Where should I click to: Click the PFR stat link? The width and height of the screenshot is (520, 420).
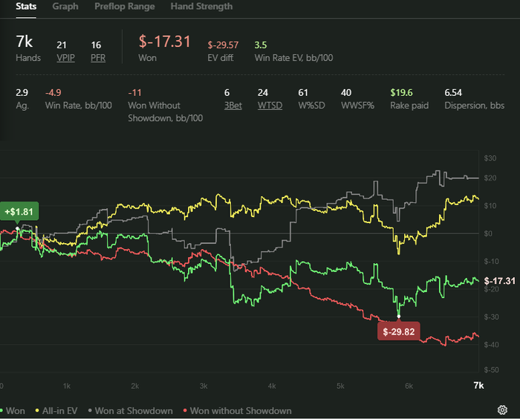[98, 58]
